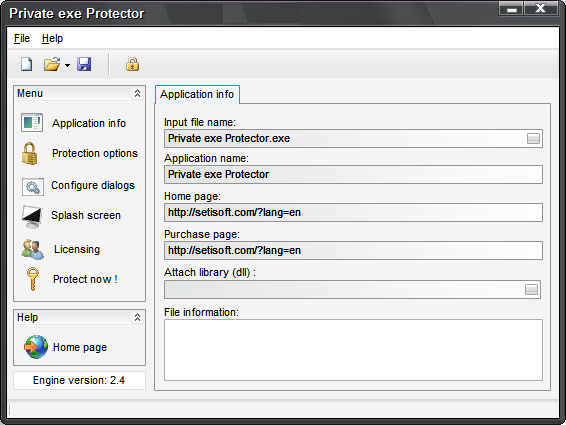Viewport: 566px width, 425px height.
Task: Open the Application info sidebar icon
Action: click(x=32, y=123)
